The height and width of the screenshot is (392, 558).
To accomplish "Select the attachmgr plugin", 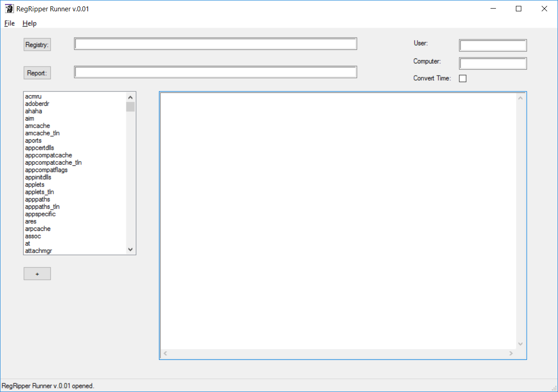I will click(38, 250).
